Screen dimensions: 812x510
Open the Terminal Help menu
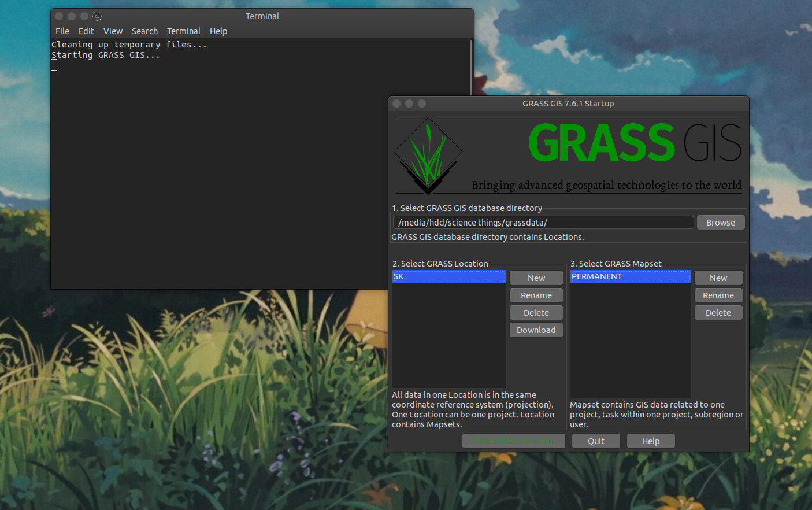(218, 31)
